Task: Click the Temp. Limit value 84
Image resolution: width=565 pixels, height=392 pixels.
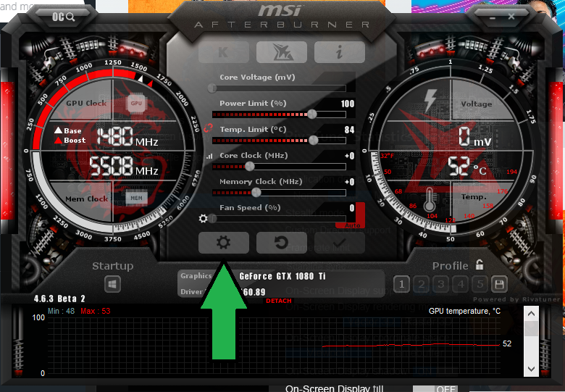Action: coord(349,130)
